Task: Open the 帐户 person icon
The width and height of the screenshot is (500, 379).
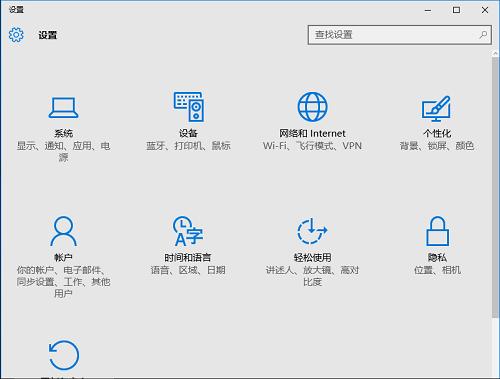Action: [63, 231]
